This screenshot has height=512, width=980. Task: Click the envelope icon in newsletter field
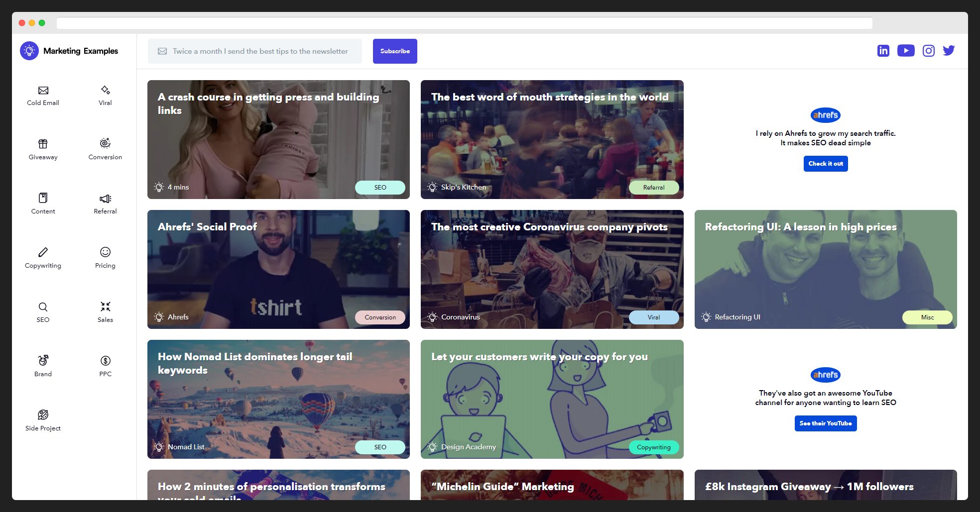coord(162,51)
